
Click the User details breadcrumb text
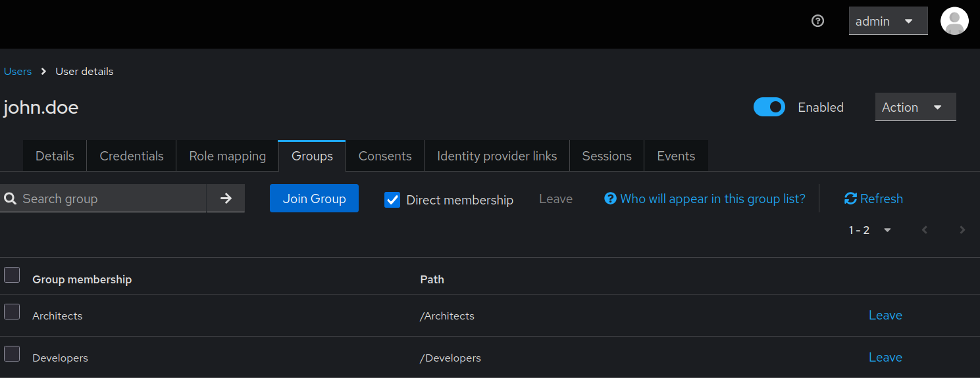click(x=84, y=71)
